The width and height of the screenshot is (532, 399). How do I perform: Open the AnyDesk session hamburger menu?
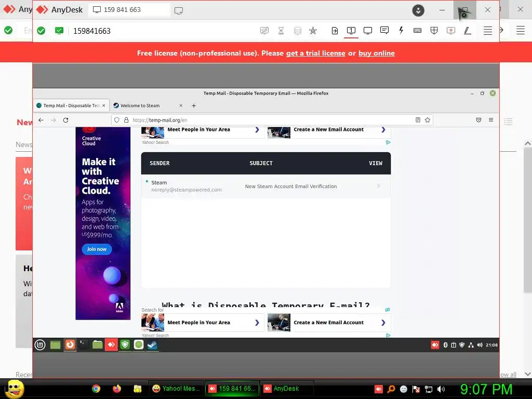click(x=487, y=31)
